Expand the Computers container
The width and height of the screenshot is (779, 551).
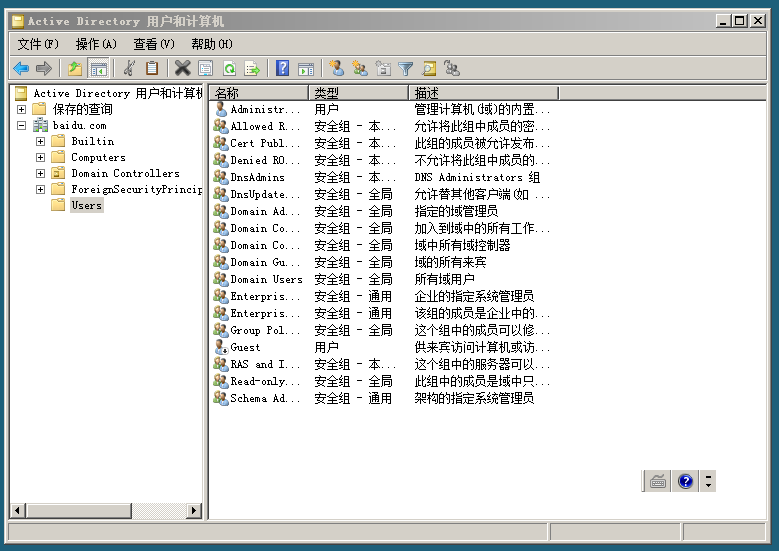pos(40,157)
